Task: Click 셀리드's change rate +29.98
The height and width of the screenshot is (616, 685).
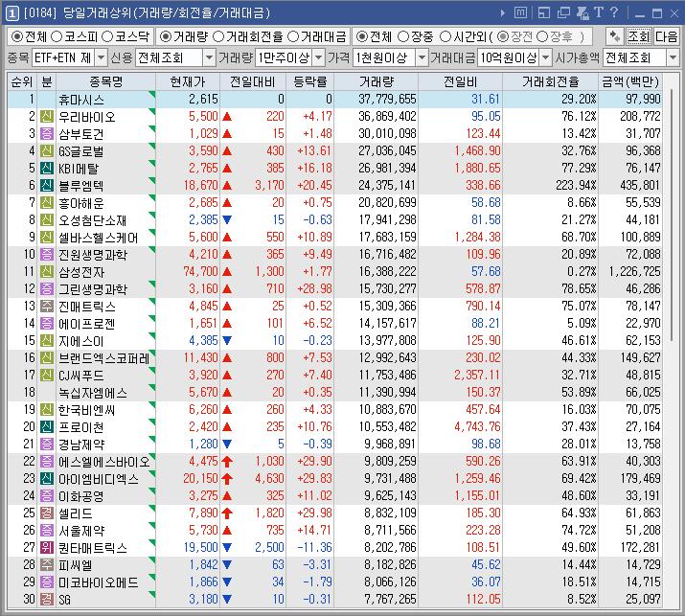Action: pyautogui.click(x=314, y=513)
